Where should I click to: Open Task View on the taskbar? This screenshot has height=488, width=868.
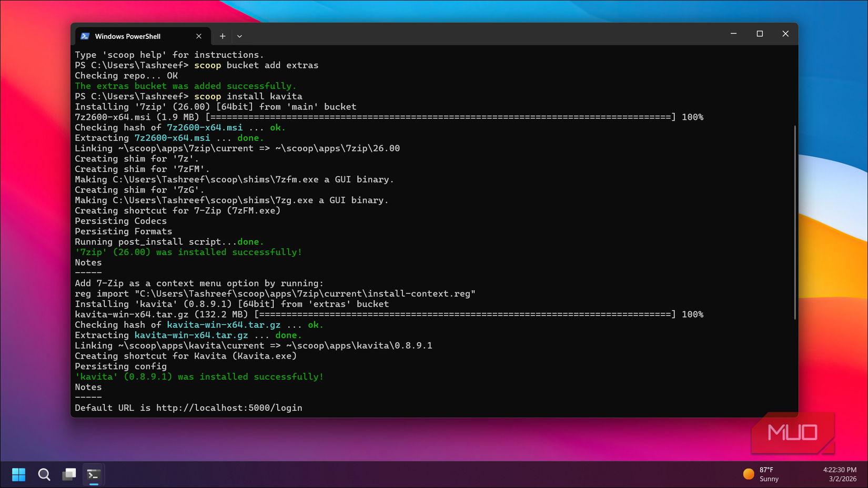(69, 474)
